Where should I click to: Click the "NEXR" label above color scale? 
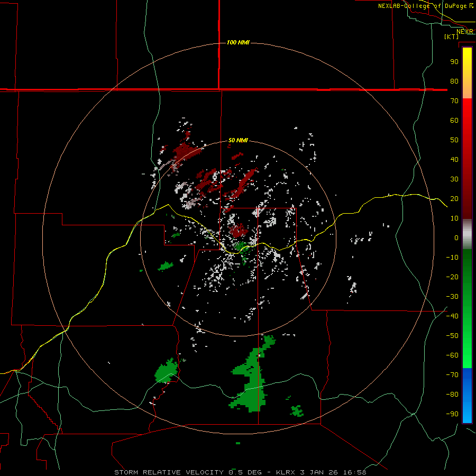(465, 32)
